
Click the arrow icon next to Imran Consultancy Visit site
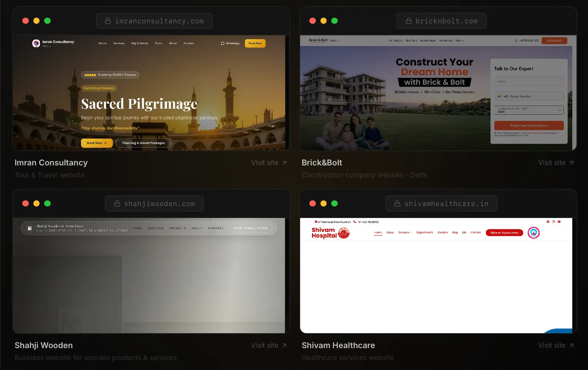(284, 163)
